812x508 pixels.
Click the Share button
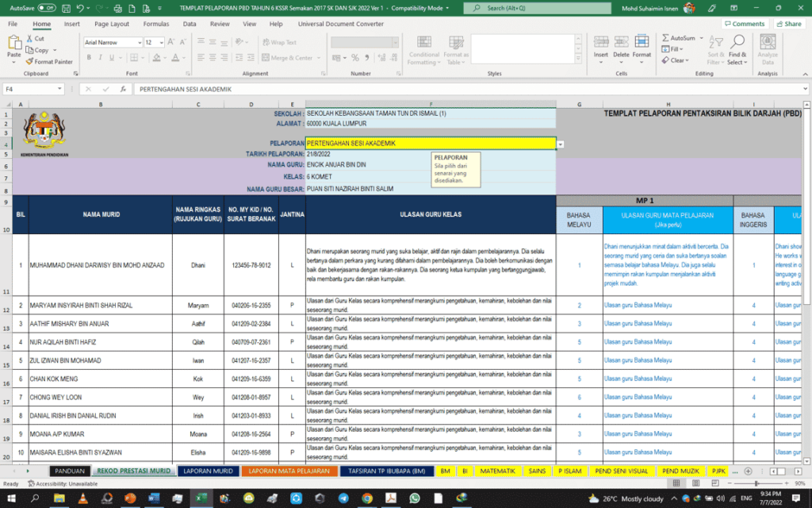click(x=787, y=24)
